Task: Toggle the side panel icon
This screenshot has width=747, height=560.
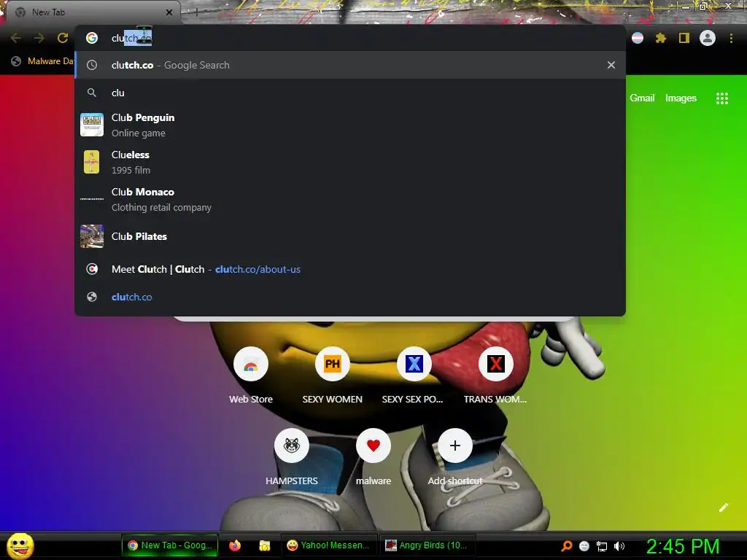Action: pyautogui.click(x=684, y=38)
